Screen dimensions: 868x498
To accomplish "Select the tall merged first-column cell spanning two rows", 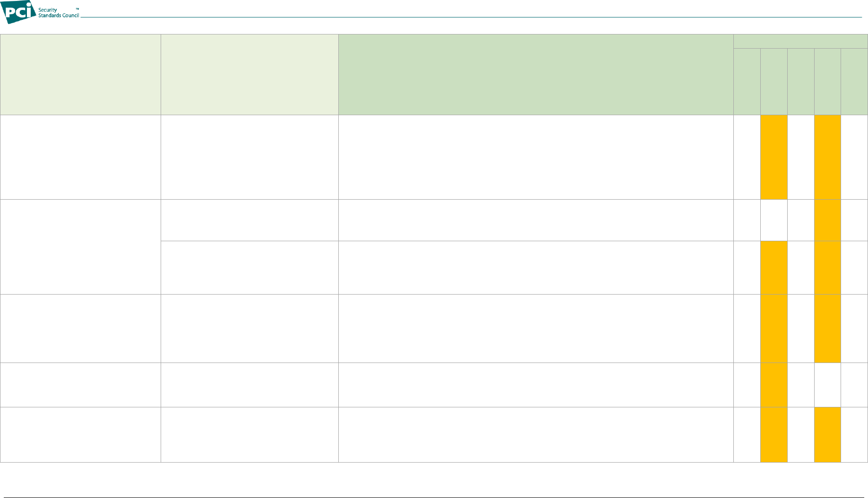I will pos(80,247).
